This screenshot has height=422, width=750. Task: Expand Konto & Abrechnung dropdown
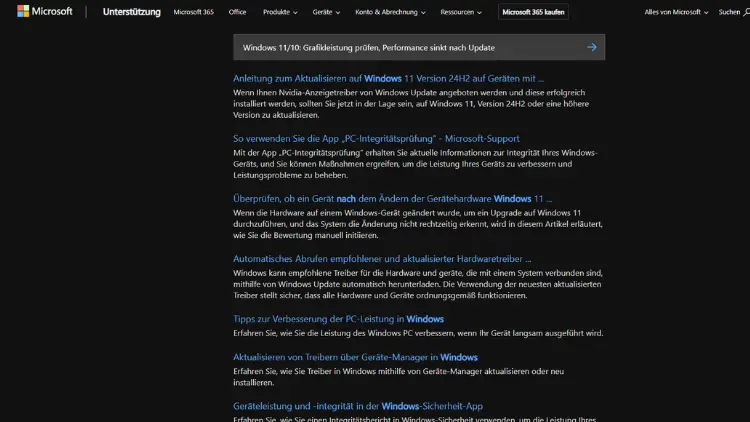coord(390,12)
